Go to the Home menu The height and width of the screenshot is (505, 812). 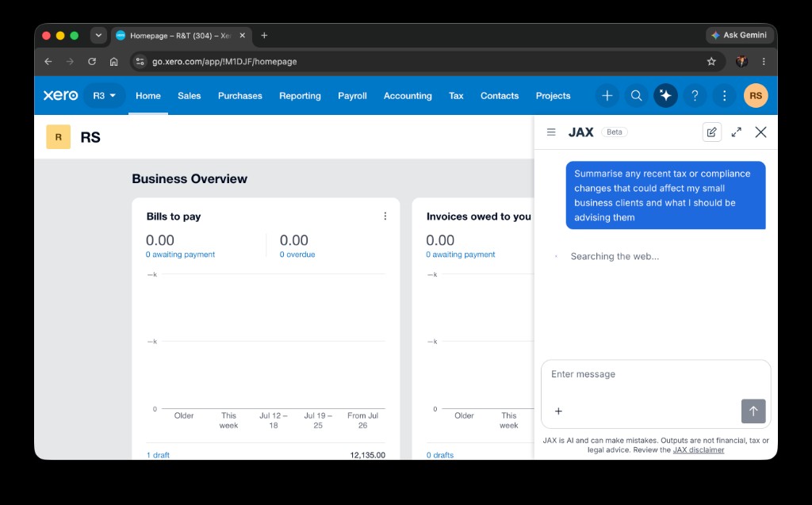(x=148, y=96)
